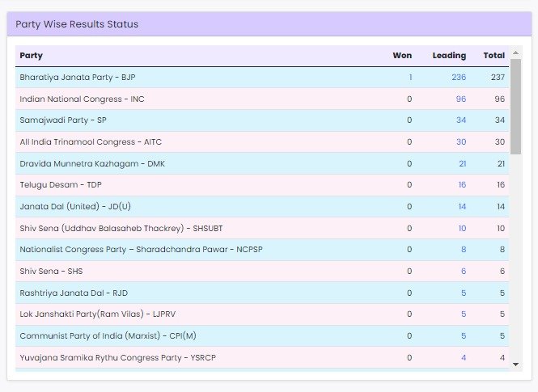The height and width of the screenshot is (392, 538).
Task: Open the SHSUBT leading count 10
Action: pyautogui.click(x=462, y=229)
